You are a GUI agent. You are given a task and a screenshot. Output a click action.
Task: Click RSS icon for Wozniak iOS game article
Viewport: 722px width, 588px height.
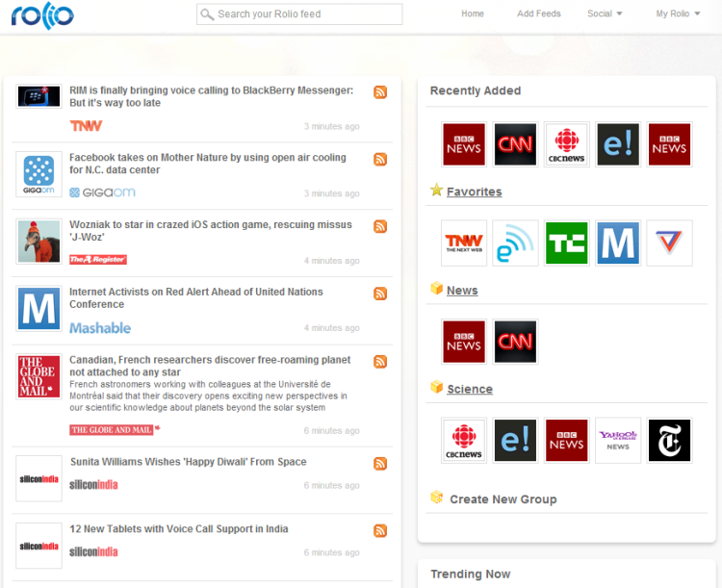coord(380,226)
